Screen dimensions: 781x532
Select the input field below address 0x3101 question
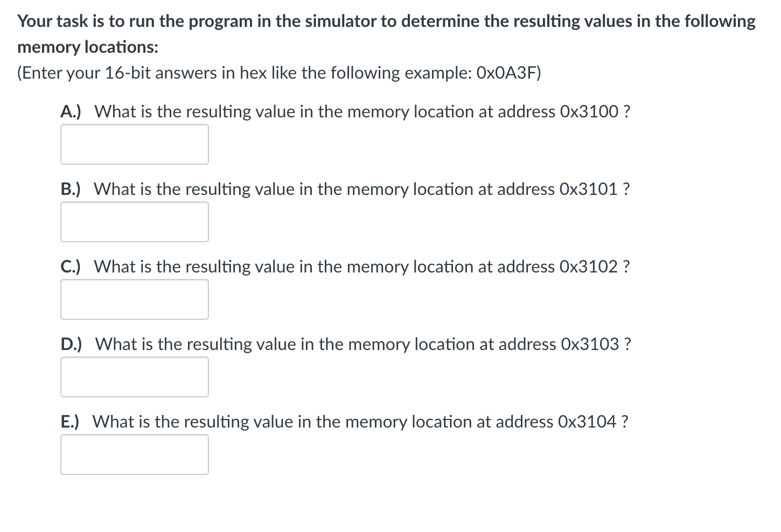[134, 221]
